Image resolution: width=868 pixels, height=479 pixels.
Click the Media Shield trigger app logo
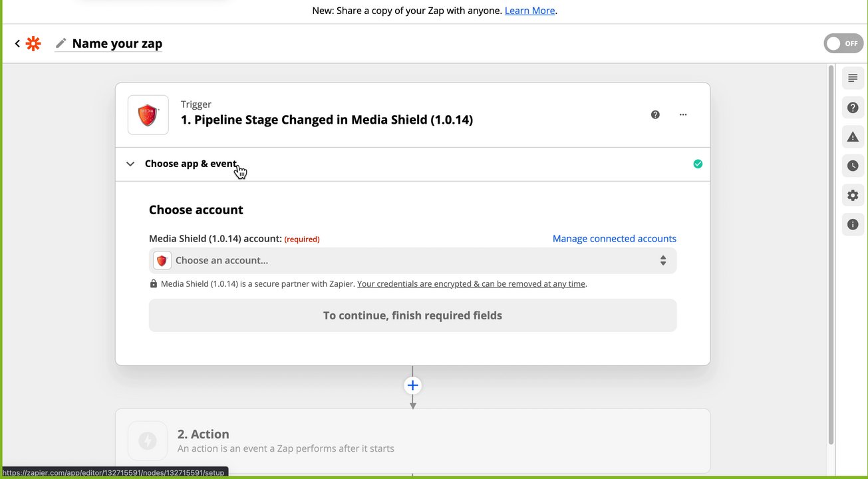pos(148,115)
